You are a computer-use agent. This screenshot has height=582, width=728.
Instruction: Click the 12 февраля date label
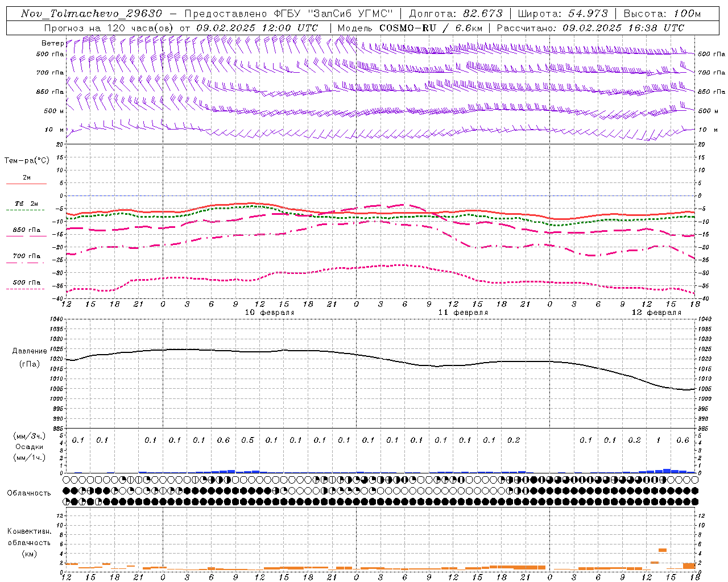(656, 313)
